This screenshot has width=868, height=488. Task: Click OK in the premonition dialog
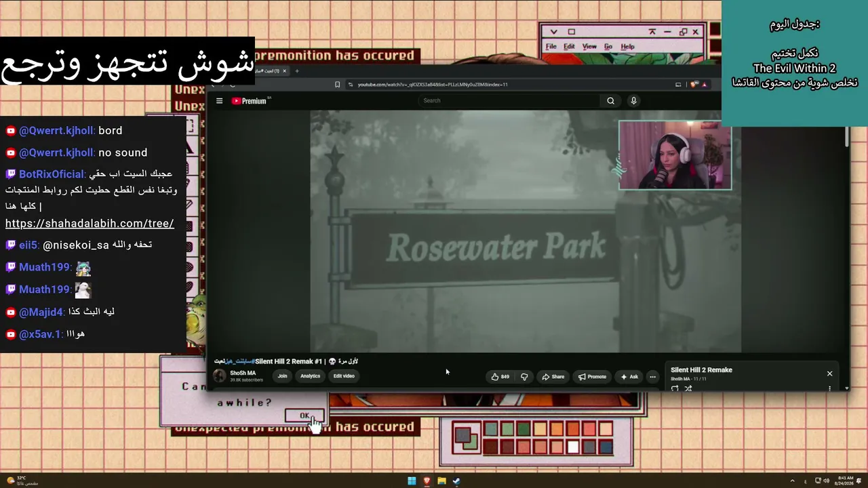(x=304, y=416)
